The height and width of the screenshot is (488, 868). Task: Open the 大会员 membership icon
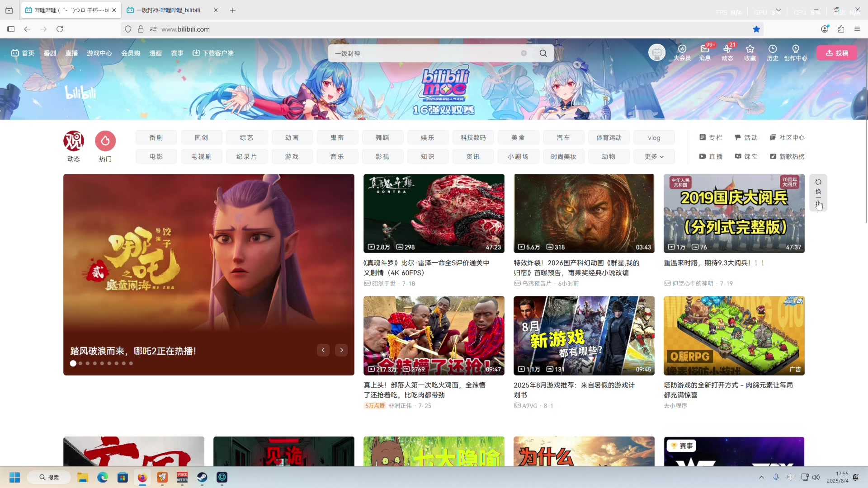[x=682, y=53]
